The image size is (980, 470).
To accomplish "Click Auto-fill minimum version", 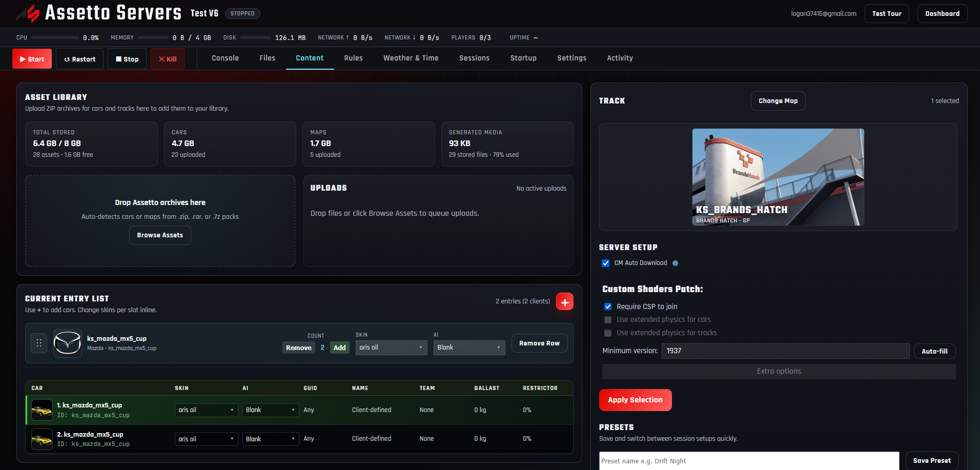I will [x=934, y=351].
